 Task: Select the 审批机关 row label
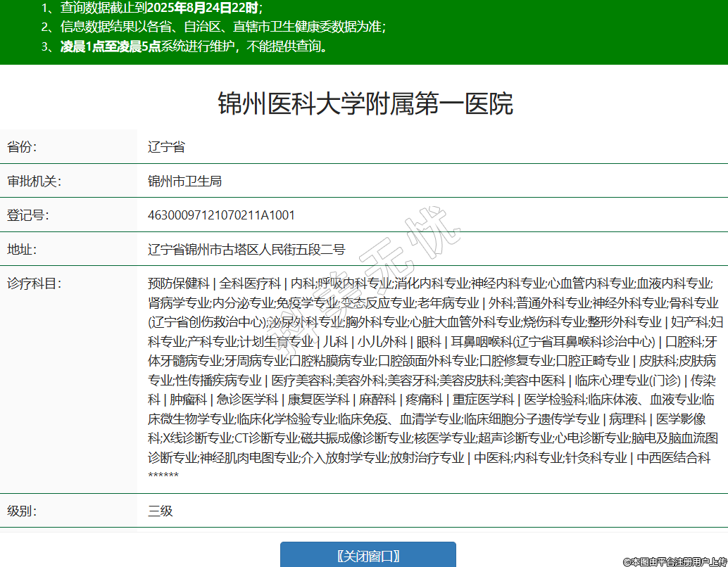(x=34, y=181)
